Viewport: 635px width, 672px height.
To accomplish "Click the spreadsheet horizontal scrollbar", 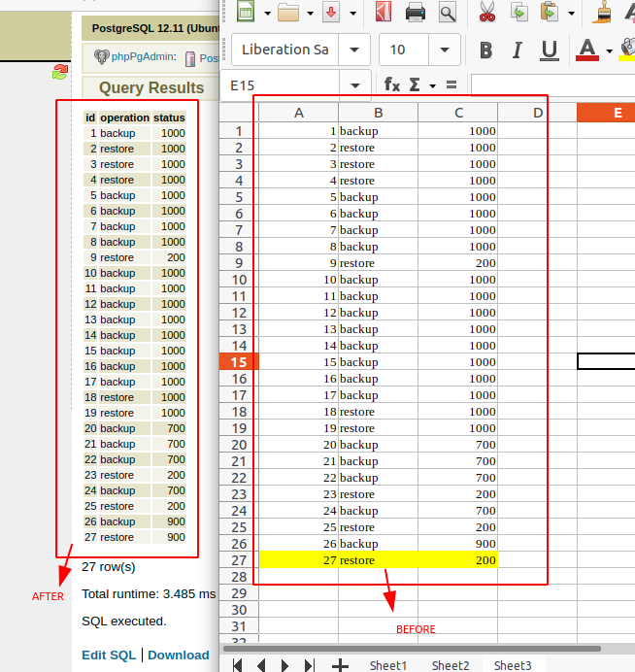I will (412, 648).
